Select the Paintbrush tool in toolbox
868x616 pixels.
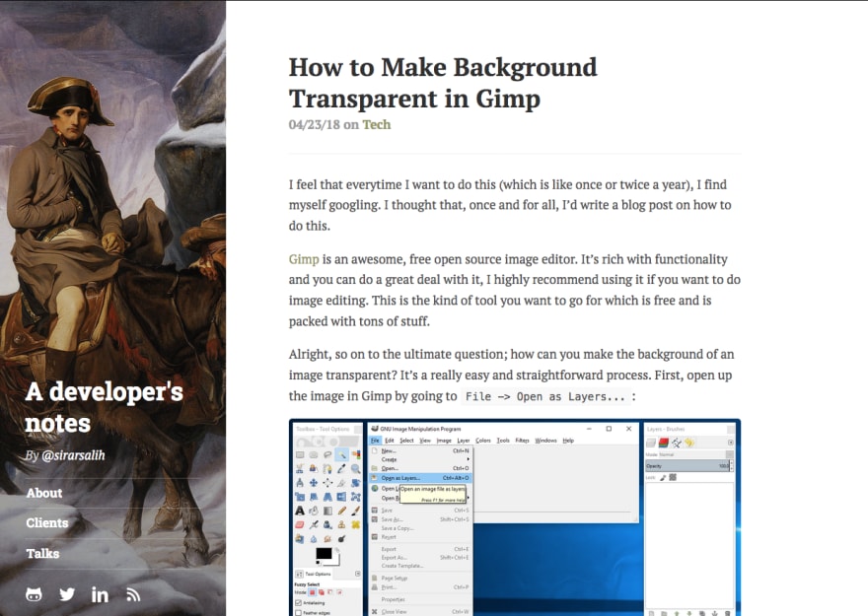click(x=356, y=511)
